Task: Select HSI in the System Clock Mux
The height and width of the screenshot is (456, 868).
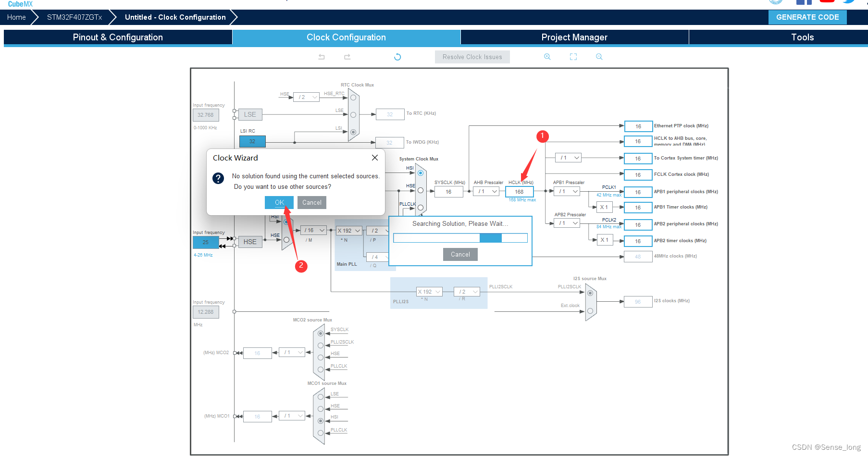Action: point(421,173)
